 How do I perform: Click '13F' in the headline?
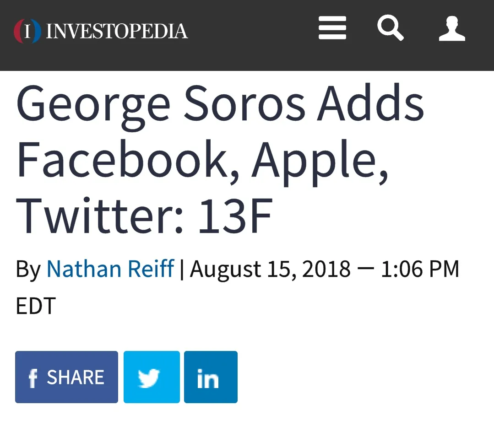point(235,216)
